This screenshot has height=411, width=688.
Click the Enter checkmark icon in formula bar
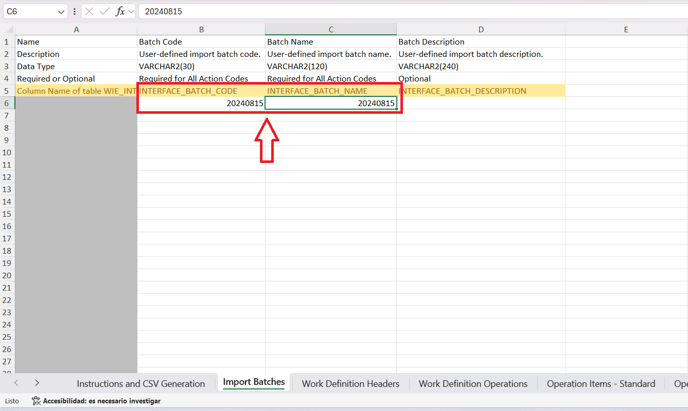tap(104, 11)
